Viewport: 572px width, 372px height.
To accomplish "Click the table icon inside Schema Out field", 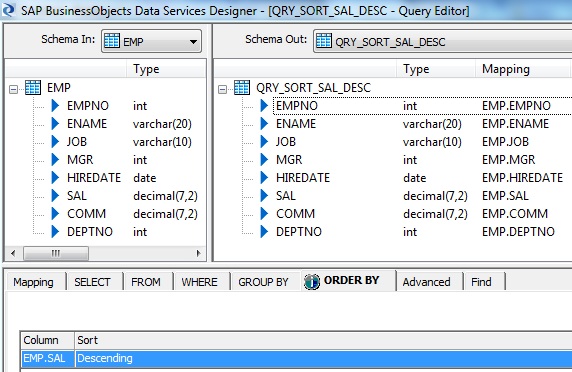I will (x=324, y=41).
